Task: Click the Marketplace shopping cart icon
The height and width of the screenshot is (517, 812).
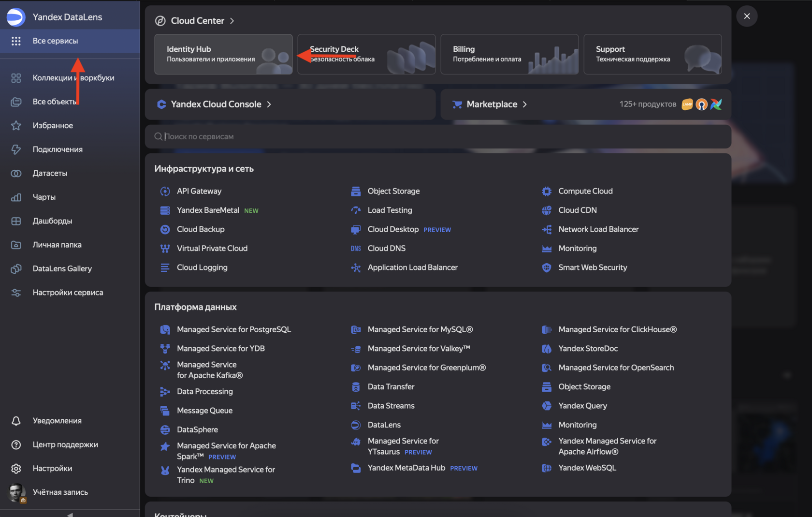Action: 457,104
